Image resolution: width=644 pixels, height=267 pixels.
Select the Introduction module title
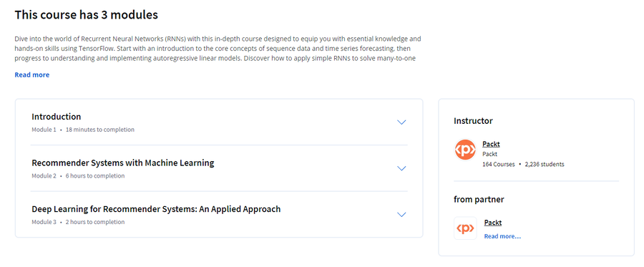(57, 117)
